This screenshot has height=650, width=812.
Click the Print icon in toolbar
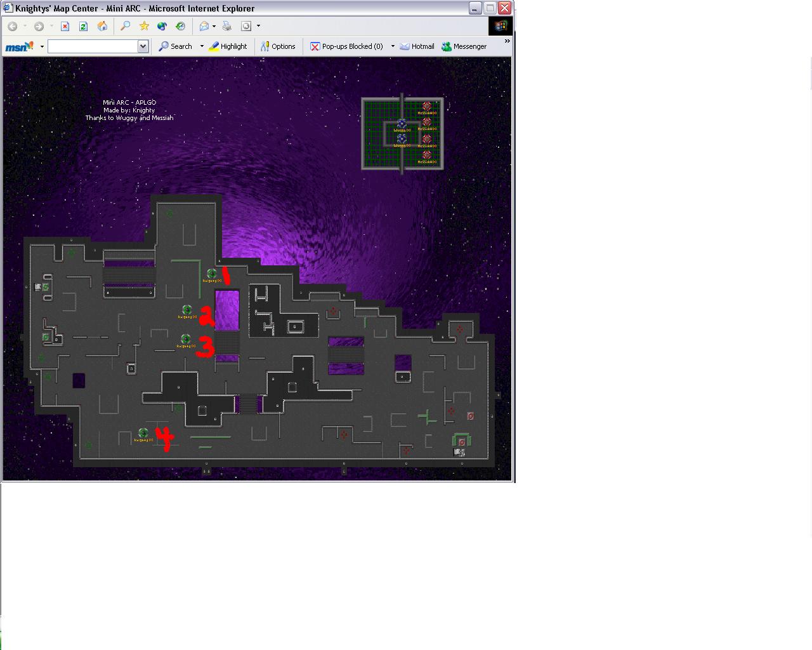226,26
